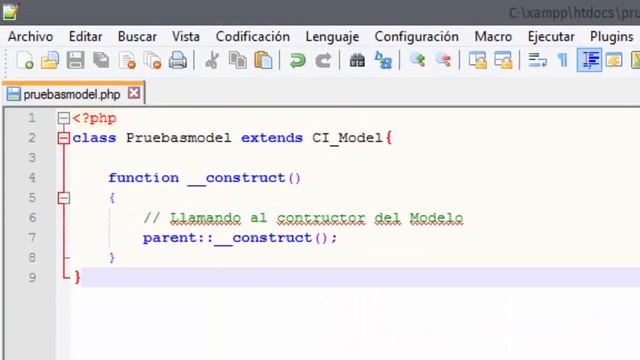Click the New file toolbar icon
Screen dimensions: 640x360
[25, 60]
